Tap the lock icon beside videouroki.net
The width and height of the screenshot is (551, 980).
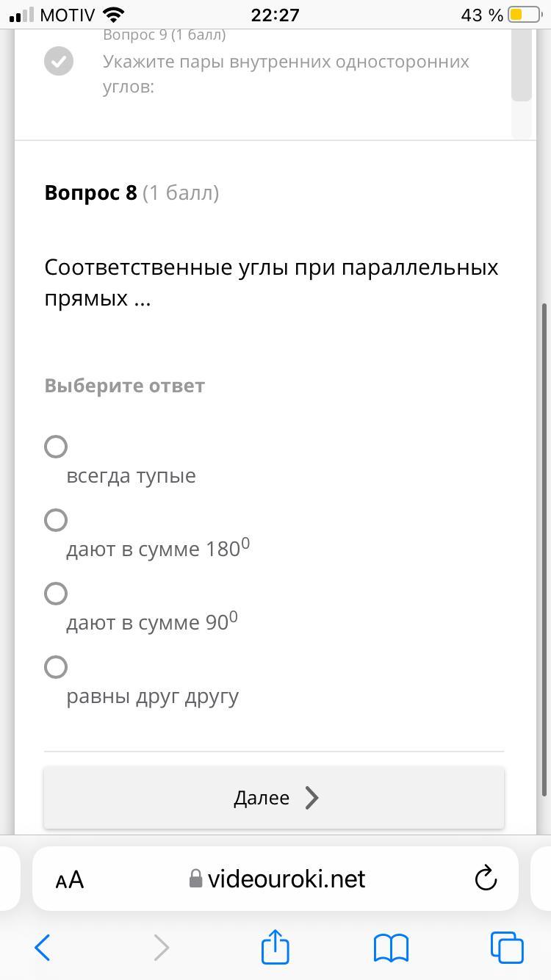[x=195, y=879]
